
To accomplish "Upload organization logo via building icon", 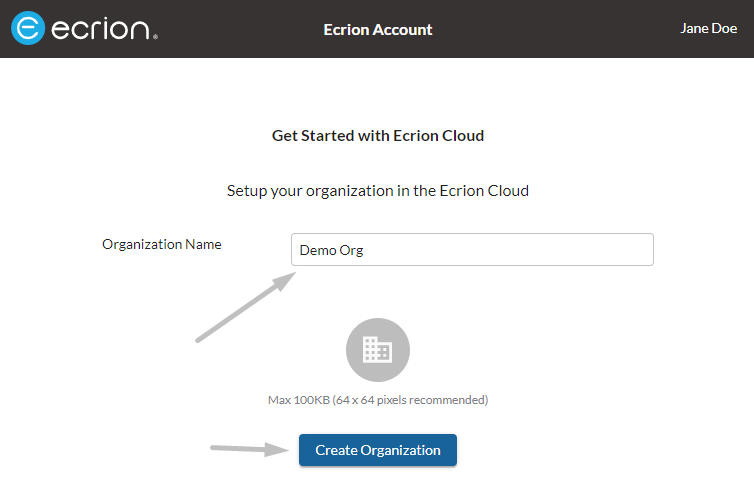I will click(x=377, y=350).
